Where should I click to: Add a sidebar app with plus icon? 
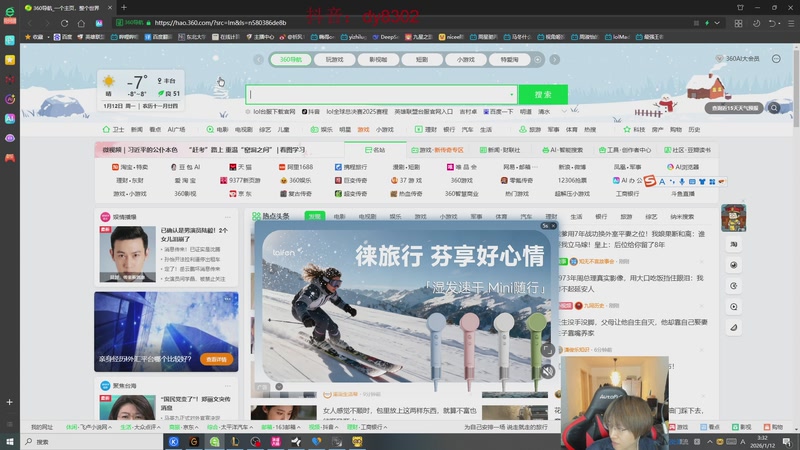[9, 402]
